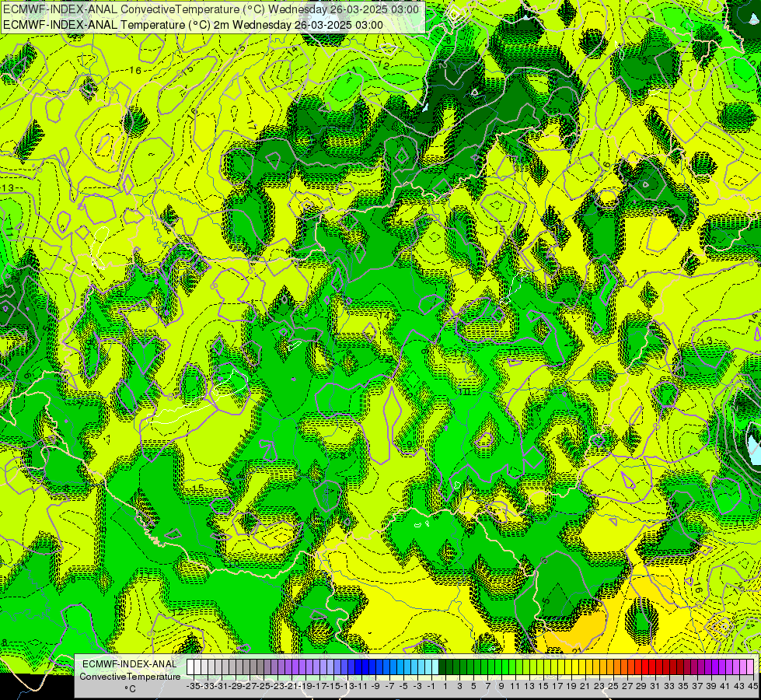Click the 21 contour label in the orange area

click(577, 650)
